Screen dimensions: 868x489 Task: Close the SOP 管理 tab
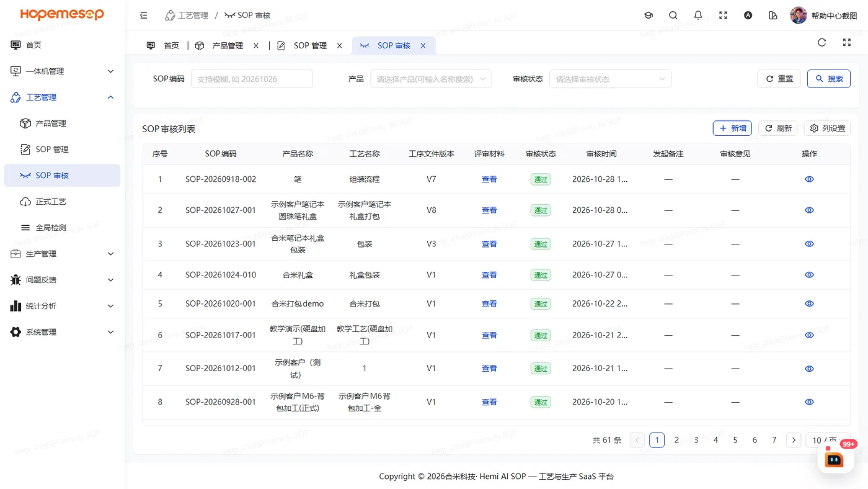pyautogui.click(x=339, y=46)
